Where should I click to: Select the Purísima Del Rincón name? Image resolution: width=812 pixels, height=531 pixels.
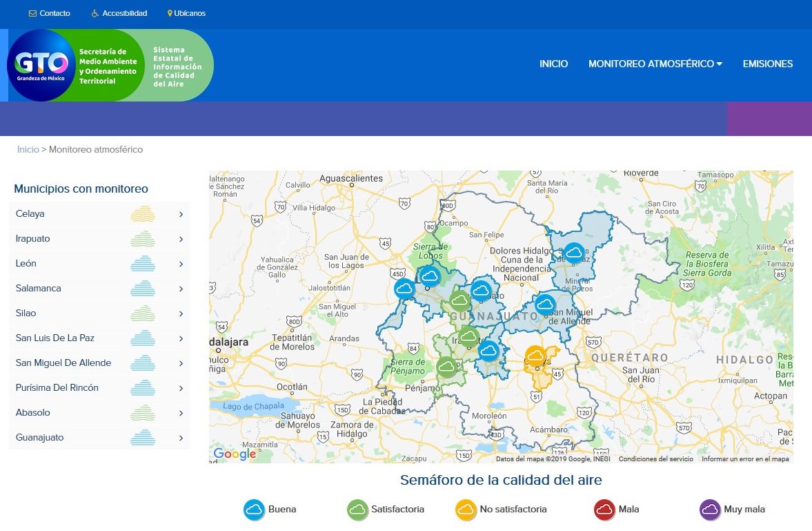(57, 388)
